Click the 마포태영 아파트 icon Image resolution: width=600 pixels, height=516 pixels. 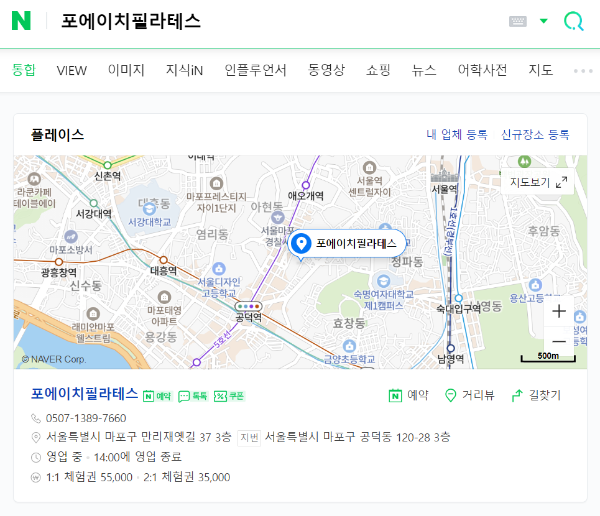[x=164, y=297]
